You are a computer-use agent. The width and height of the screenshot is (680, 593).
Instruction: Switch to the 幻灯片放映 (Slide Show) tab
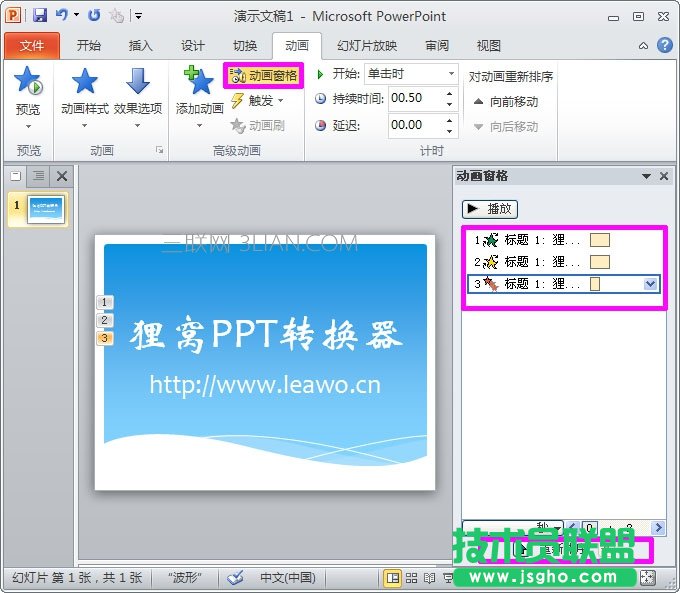(367, 46)
